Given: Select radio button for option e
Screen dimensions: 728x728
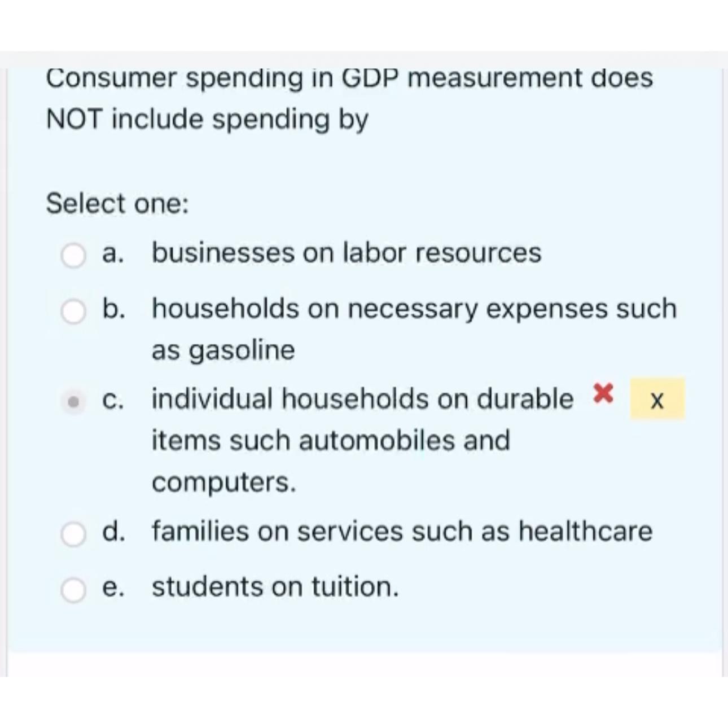Looking at the screenshot, I should click(x=73, y=587).
